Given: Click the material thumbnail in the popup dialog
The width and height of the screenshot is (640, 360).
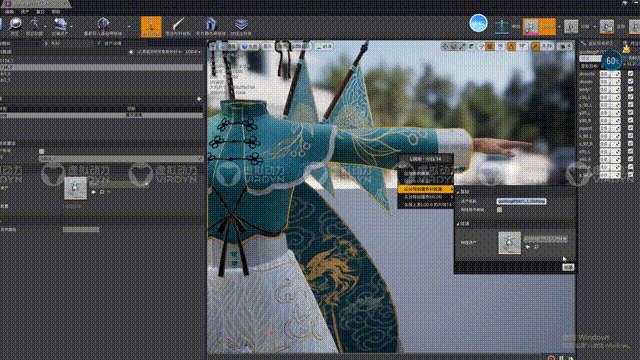Looking at the screenshot, I should point(509,242).
